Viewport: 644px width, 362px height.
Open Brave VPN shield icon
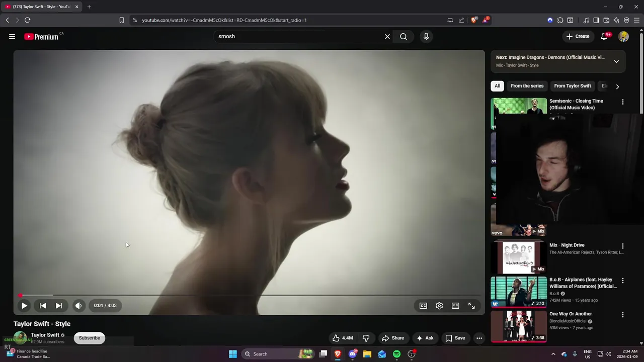(626, 20)
